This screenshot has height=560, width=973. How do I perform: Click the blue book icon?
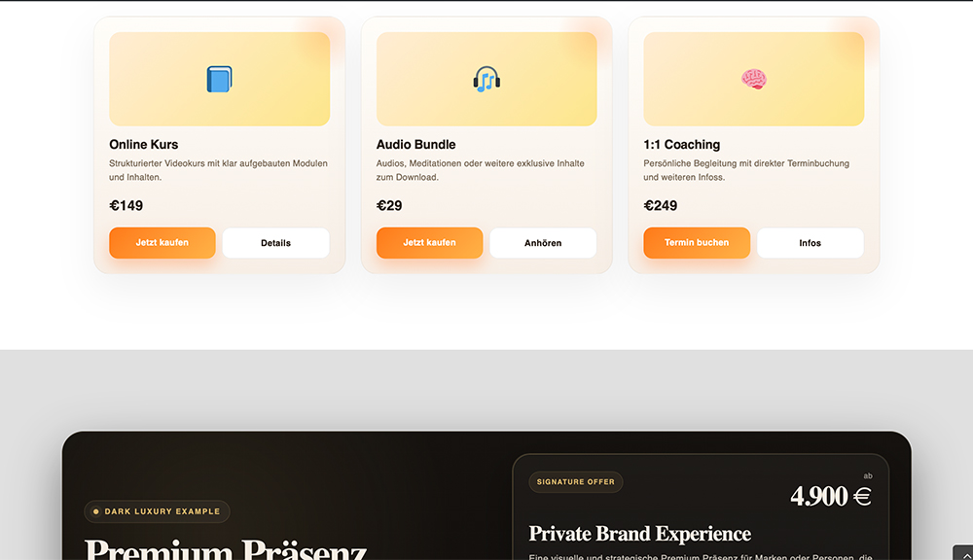[219, 80]
